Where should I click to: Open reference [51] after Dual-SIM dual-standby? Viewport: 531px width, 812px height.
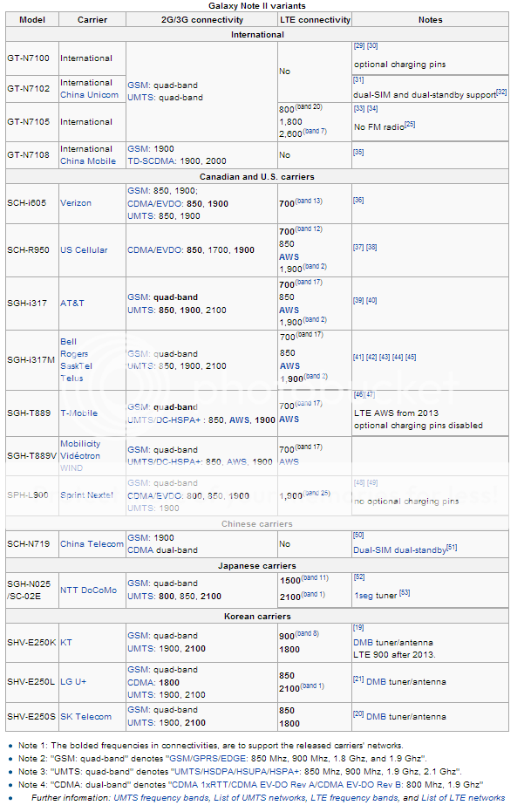(x=452, y=548)
